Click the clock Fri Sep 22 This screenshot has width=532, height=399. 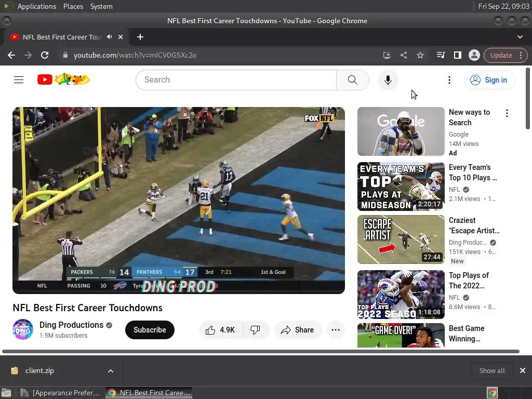pyautogui.click(x=503, y=6)
